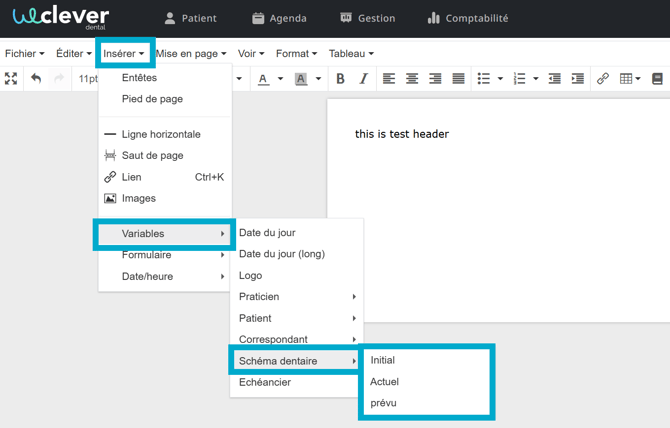Decrease indent of the paragraph
670x428 pixels.
(x=554, y=78)
